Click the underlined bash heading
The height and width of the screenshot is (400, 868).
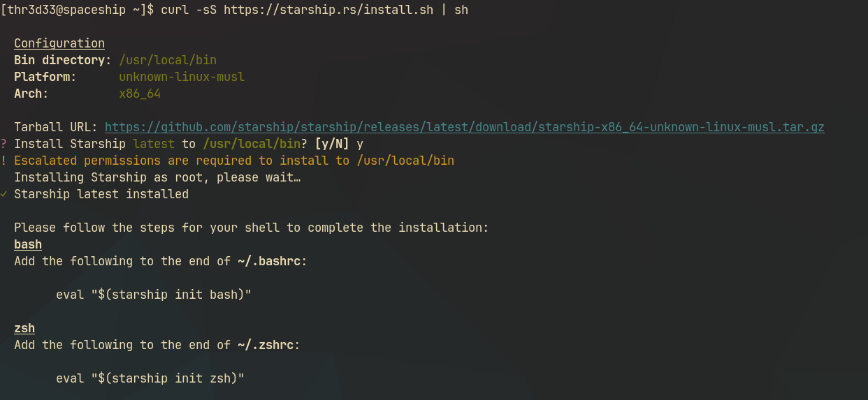28,244
